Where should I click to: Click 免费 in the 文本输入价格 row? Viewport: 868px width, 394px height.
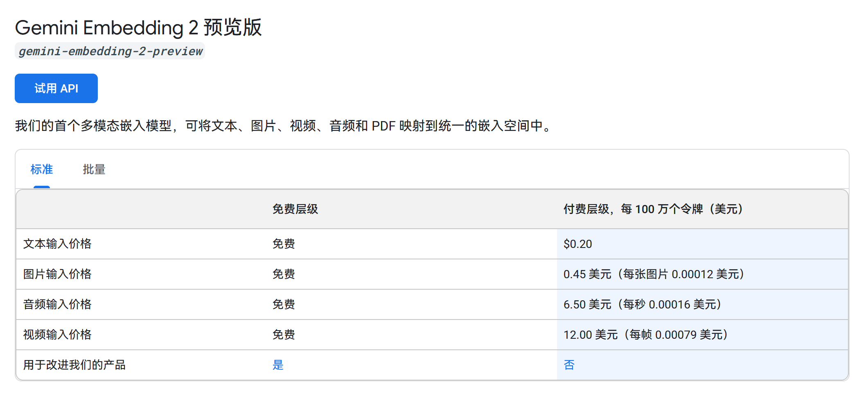284,244
